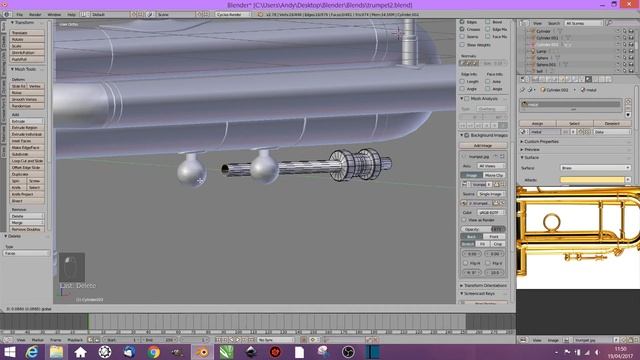Open the Help menu
Image resolution: width=640 pixels, height=360 pixels.
[71, 14]
